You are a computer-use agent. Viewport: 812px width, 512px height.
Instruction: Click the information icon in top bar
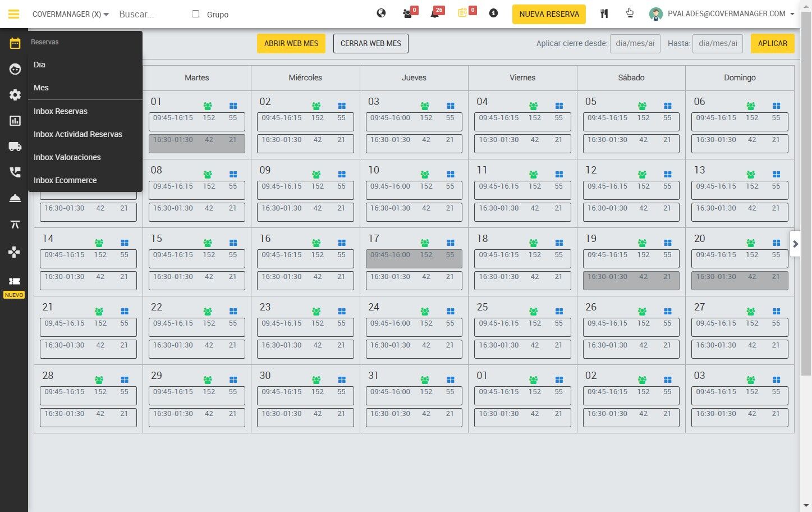493,13
